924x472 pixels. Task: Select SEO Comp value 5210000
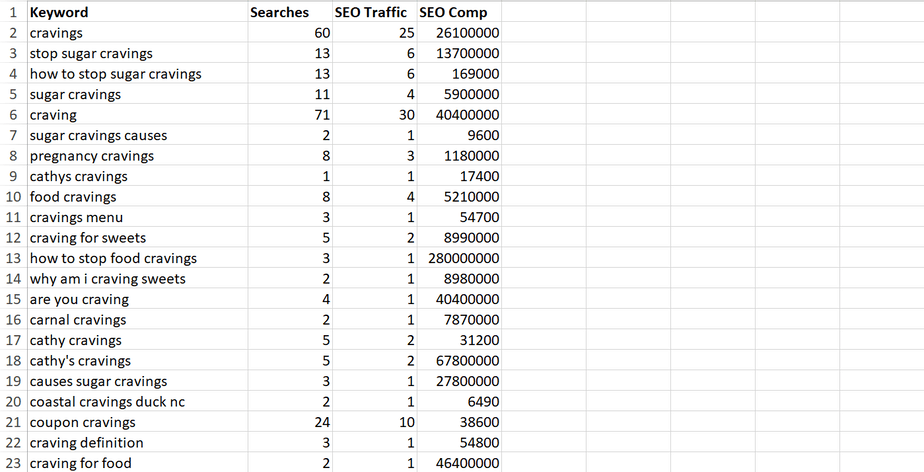(x=459, y=197)
